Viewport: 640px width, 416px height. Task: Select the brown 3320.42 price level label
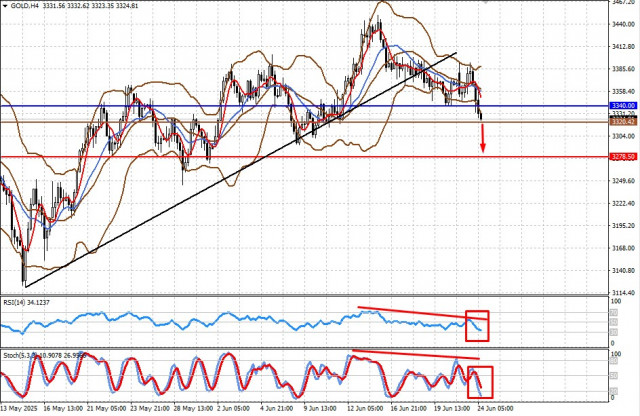coord(623,122)
